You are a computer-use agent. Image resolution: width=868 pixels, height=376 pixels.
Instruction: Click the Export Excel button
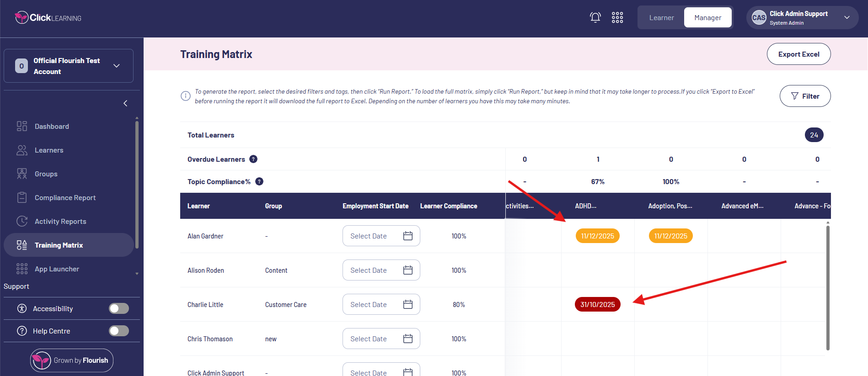(x=798, y=54)
